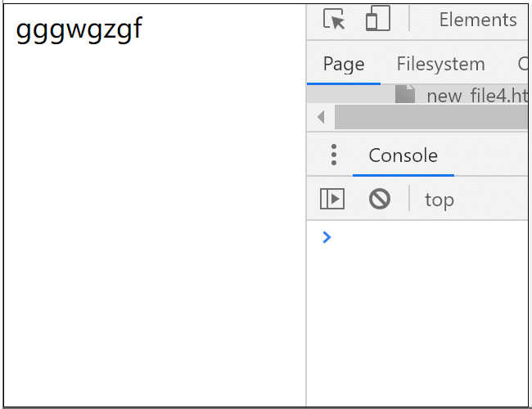
Task: Focus the console input line
Action: point(429,237)
